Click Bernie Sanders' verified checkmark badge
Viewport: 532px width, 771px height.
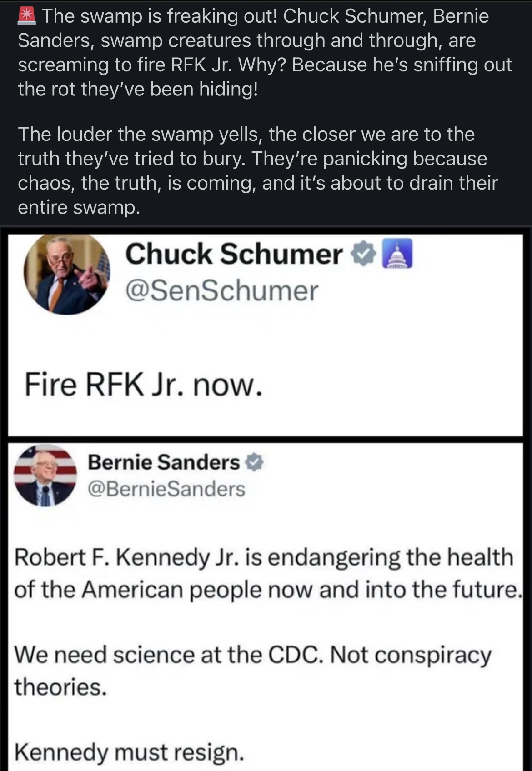click(x=255, y=462)
